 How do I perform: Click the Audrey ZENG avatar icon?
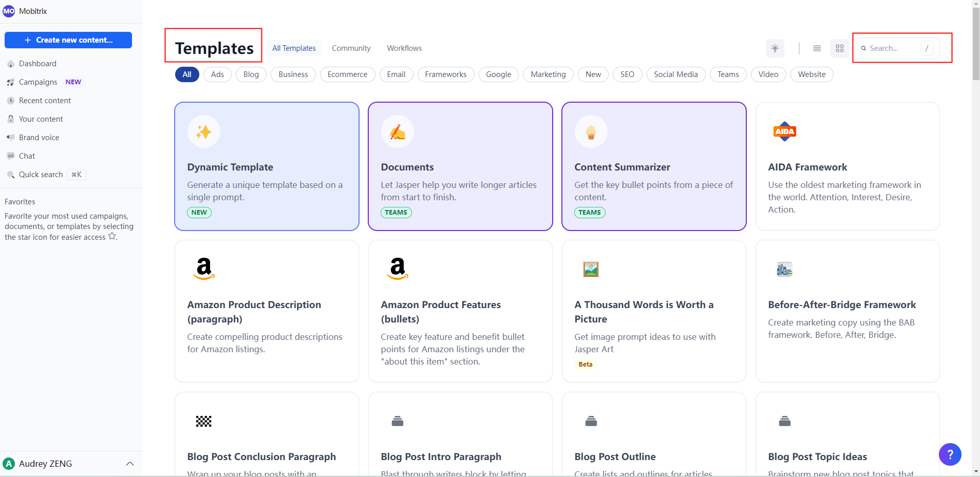click(9, 464)
